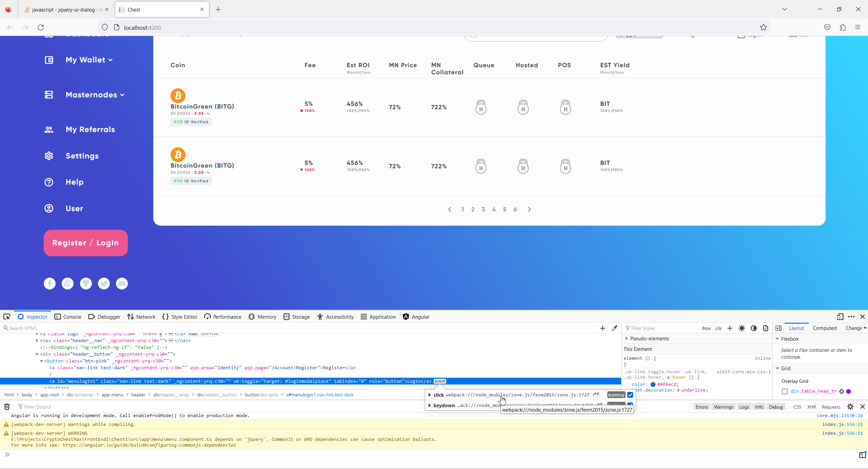Toggle the Warnings console filter
The height and width of the screenshot is (469, 868).
click(x=723, y=407)
